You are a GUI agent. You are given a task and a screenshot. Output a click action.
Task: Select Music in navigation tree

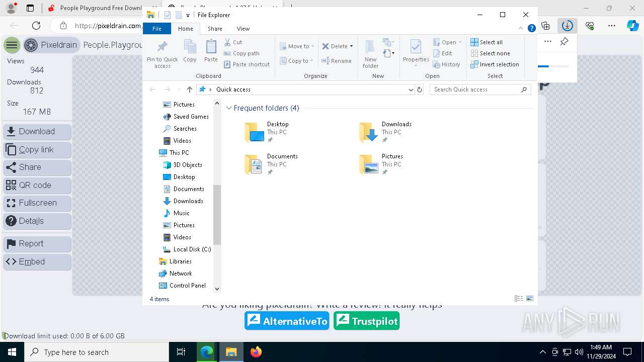click(177, 213)
